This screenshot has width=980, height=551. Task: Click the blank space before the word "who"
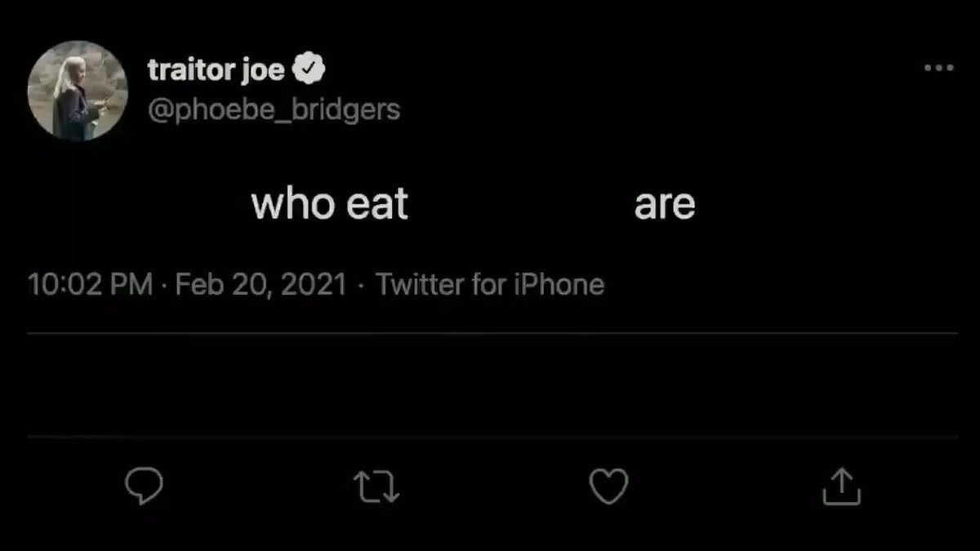coord(139,204)
